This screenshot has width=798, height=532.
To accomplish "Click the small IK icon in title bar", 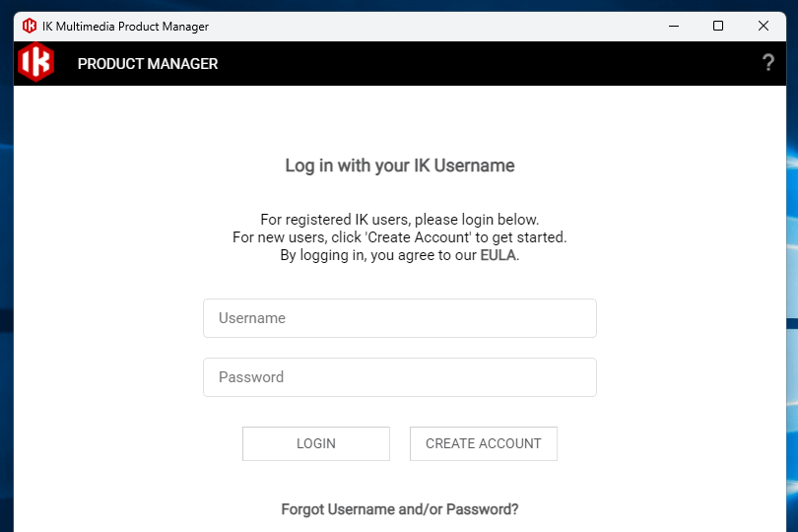I will pyautogui.click(x=30, y=27).
